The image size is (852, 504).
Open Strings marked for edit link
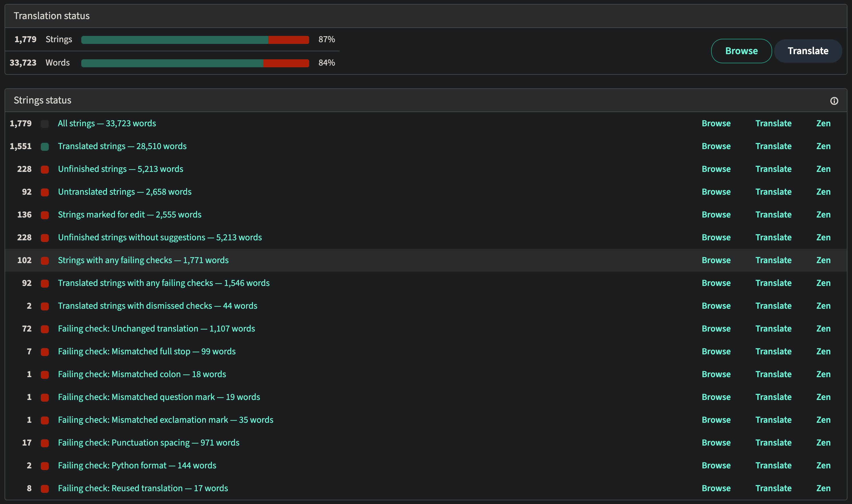[x=129, y=214]
